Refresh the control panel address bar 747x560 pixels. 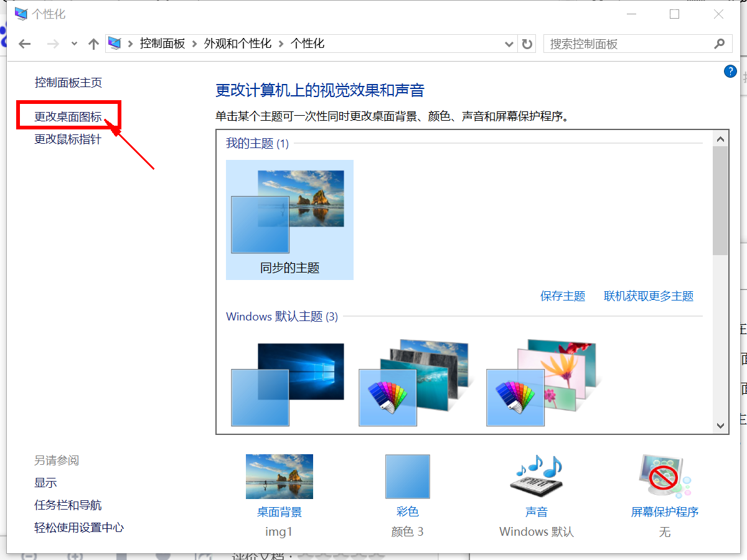[527, 44]
